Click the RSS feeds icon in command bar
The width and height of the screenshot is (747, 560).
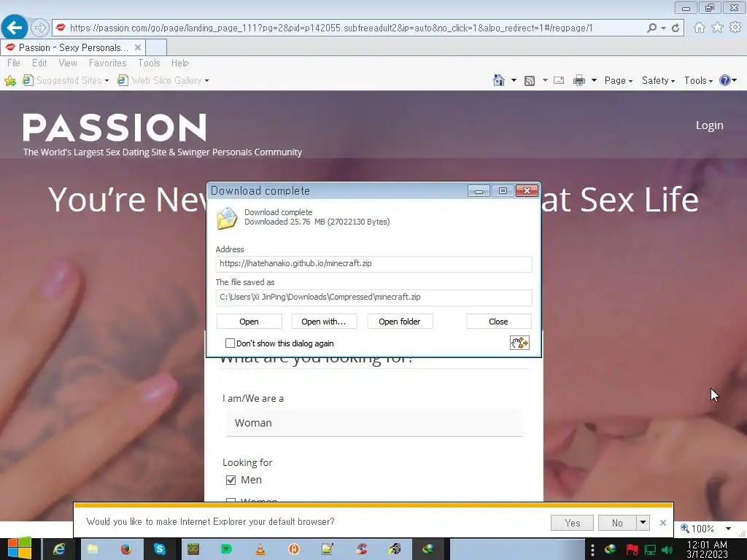point(530,80)
